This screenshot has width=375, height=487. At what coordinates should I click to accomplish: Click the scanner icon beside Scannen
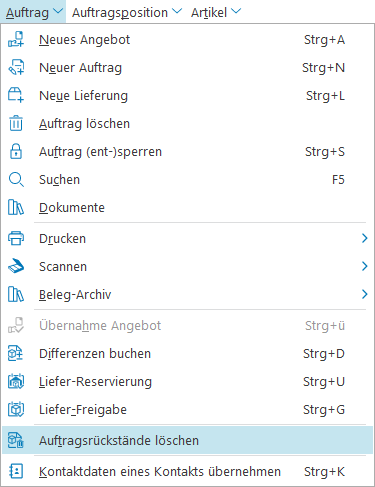click(16, 266)
